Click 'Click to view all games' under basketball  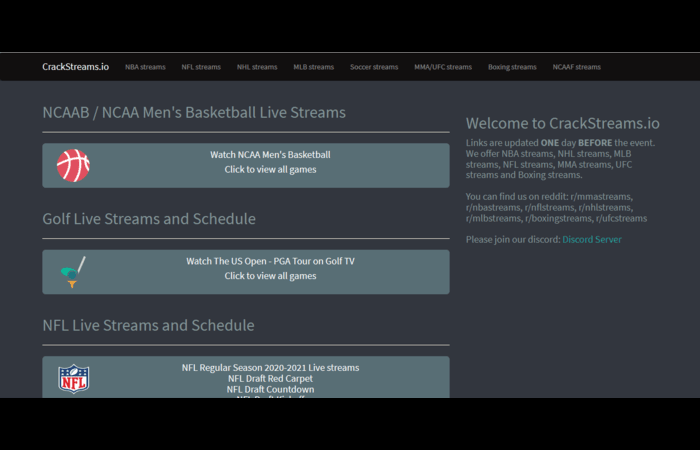(271, 170)
